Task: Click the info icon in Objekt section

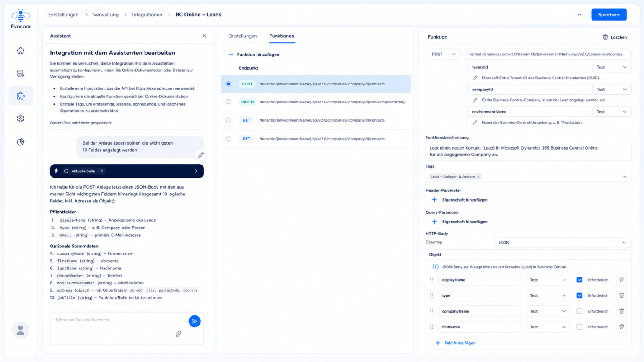Action: pyautogui.click(x=435, y=267)
